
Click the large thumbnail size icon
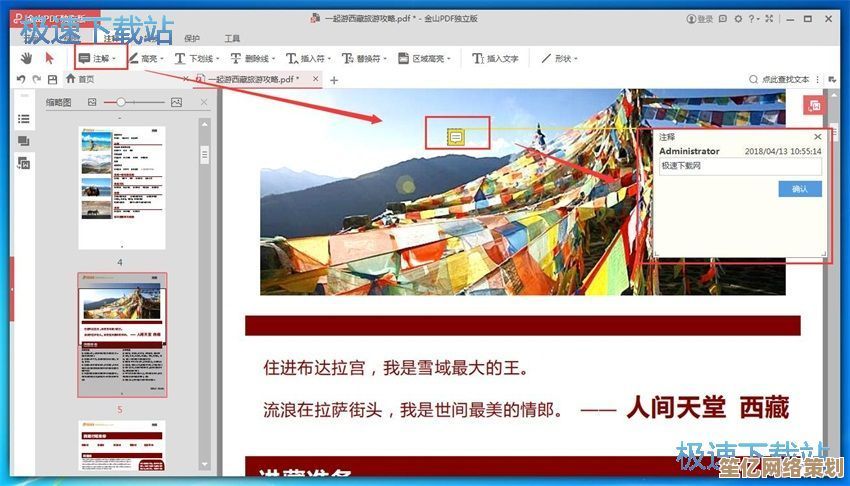click(176, 102)
